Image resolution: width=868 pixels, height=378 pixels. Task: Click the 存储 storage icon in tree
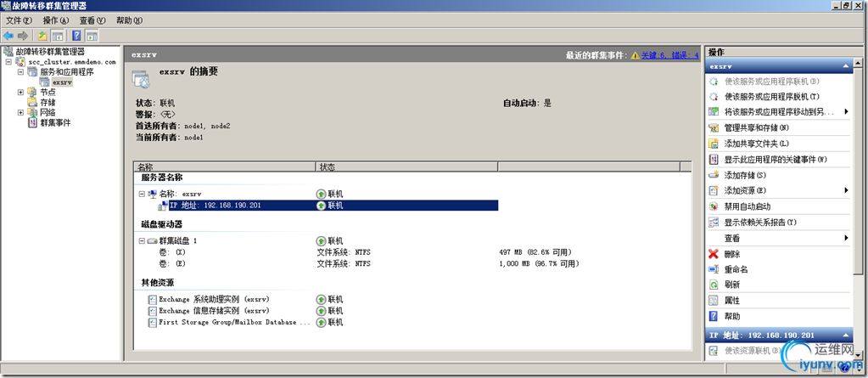pyautogui.click(x=32, y=103)
